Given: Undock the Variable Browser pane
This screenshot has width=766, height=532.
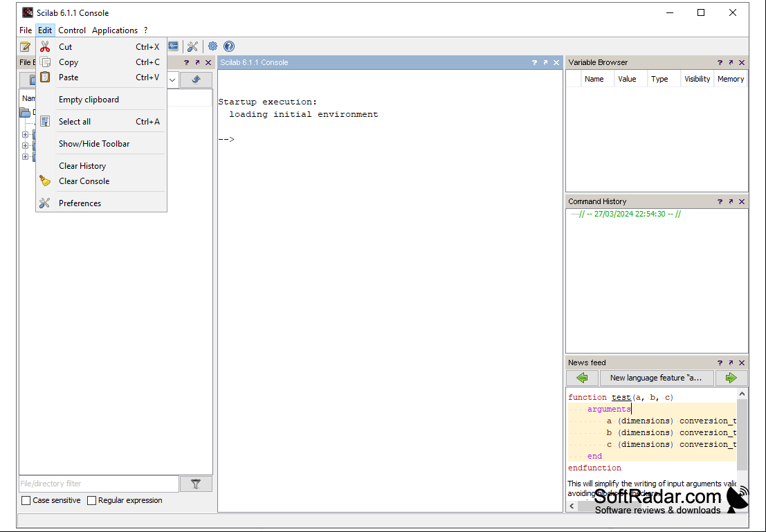Looking at the screenshot, I should tap(731, 62).
